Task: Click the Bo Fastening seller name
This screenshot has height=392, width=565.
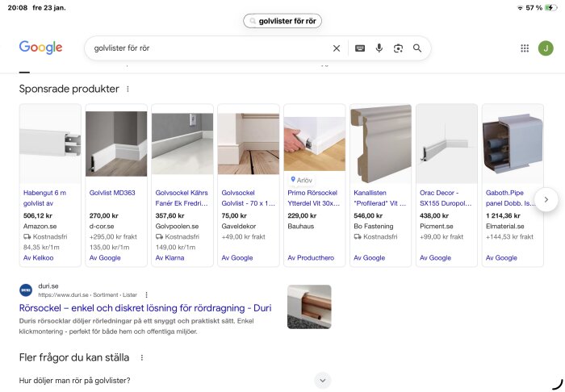Action: coord(373,227)
